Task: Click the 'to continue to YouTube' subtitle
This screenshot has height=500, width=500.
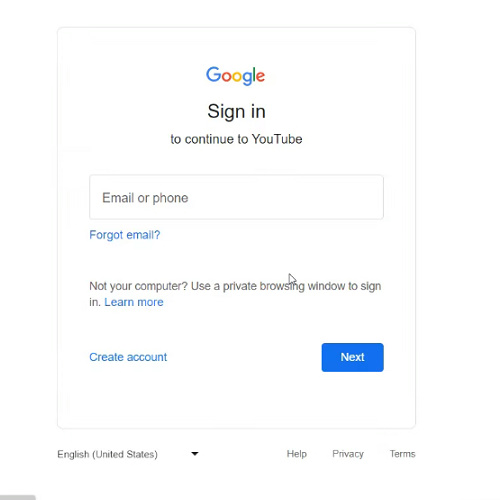Action: 236,139
